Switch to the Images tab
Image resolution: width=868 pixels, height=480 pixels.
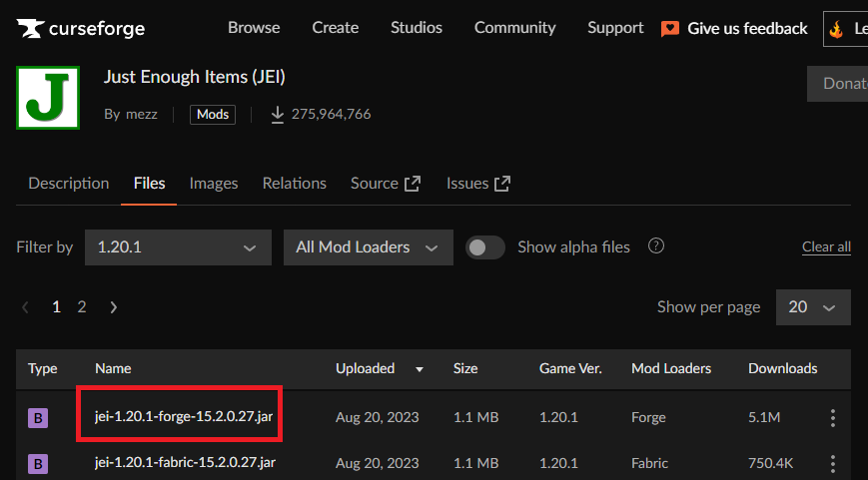[x=214, y=184]
